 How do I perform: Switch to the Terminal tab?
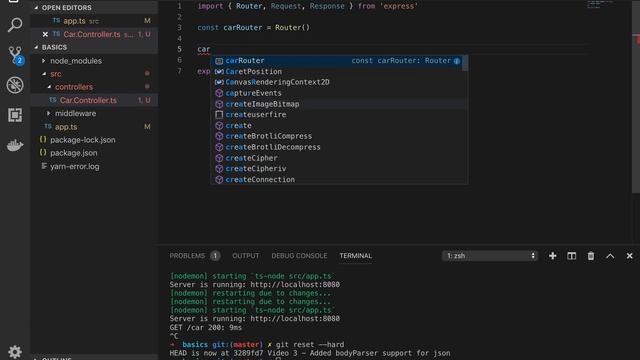pyautogui.click(x=356, y=256)
